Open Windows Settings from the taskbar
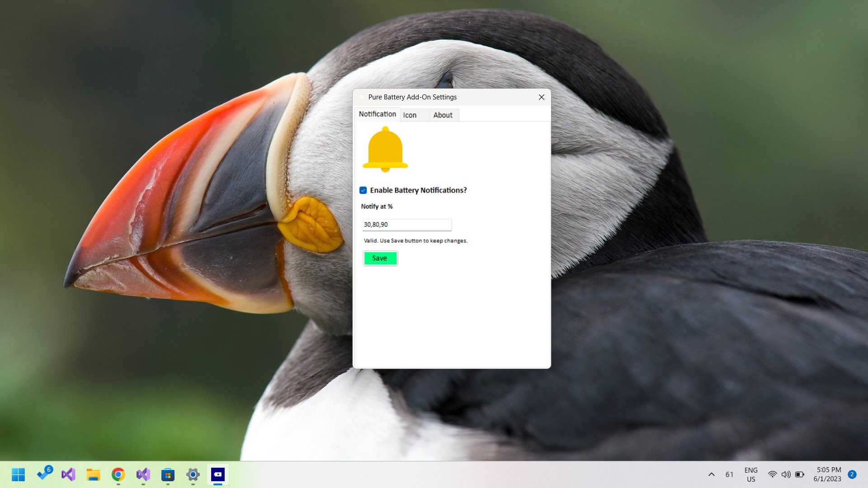The width and height of the screenshot is (868, 488). click(x=193, y=475)
